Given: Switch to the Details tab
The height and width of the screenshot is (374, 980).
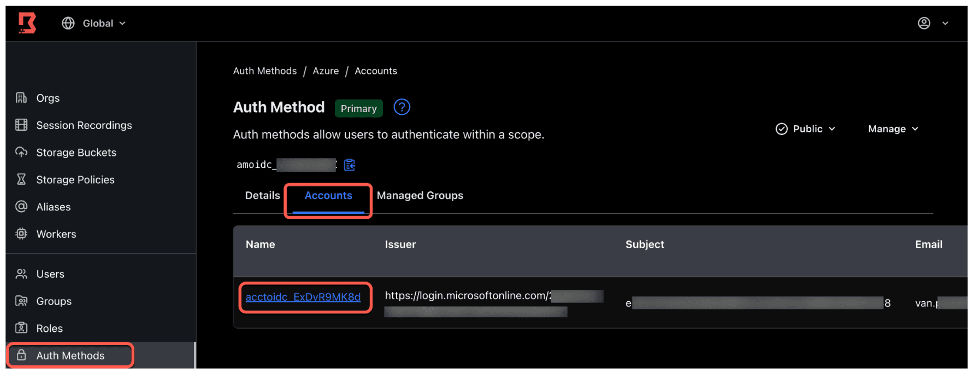Looking at the screenshot, I should [262, 196].
